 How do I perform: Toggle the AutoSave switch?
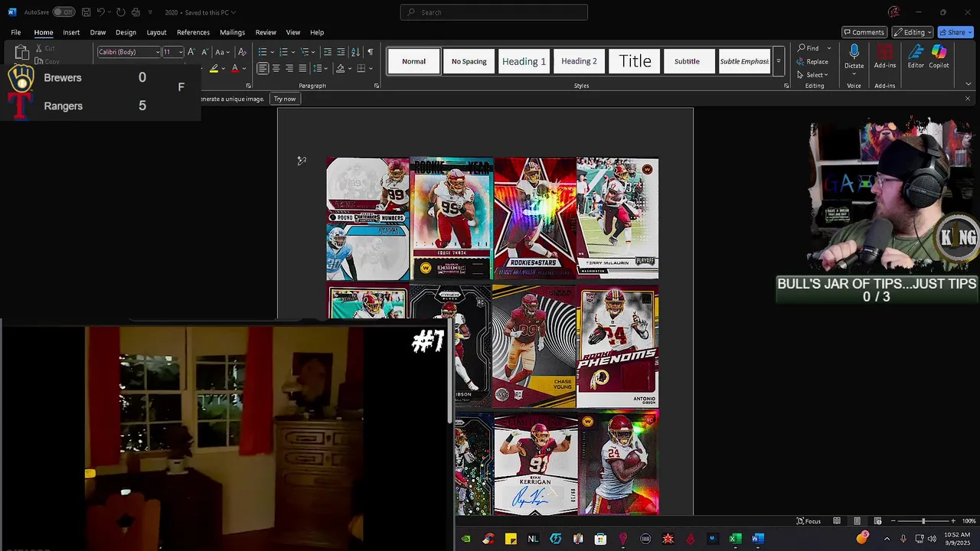[64, 12]
